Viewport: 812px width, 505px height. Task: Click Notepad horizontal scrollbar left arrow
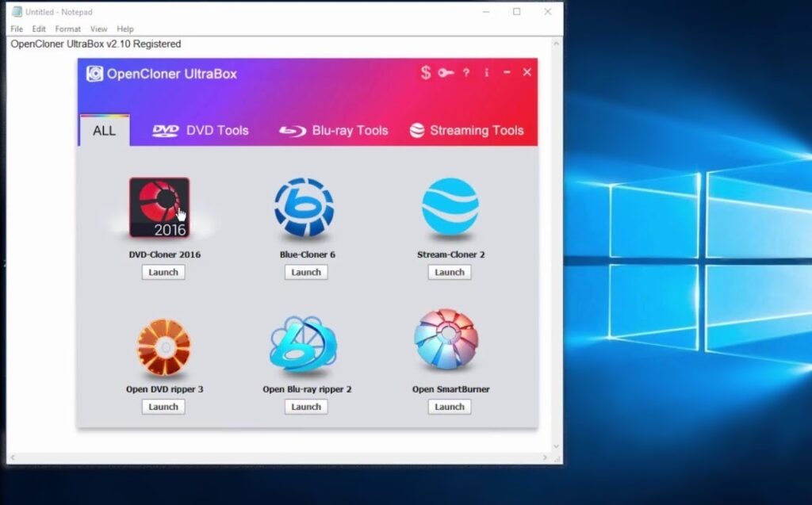click(x=13, y=457)
